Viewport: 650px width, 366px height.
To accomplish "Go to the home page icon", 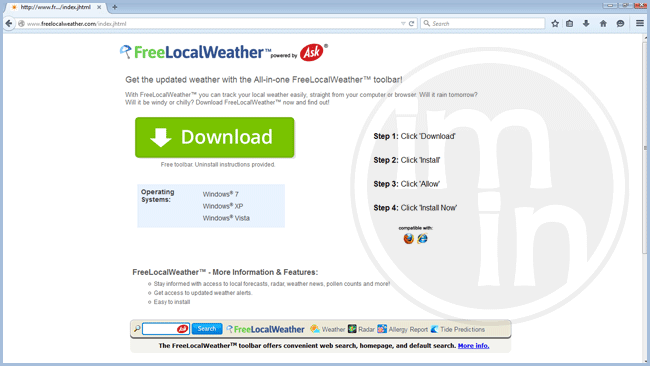I will [603, 24].
